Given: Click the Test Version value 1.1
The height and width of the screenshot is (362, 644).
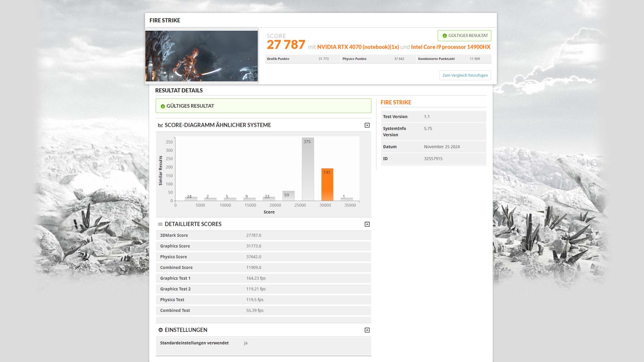Looking at the screenshot, I should (427, 117).
